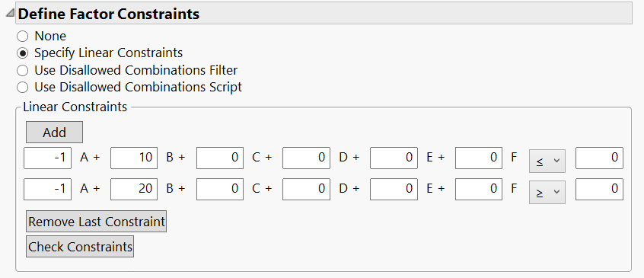Select Use Disallowed Combinations Filter
The width and height of the screenshot is (644, 278).
[x=22, y=71]
